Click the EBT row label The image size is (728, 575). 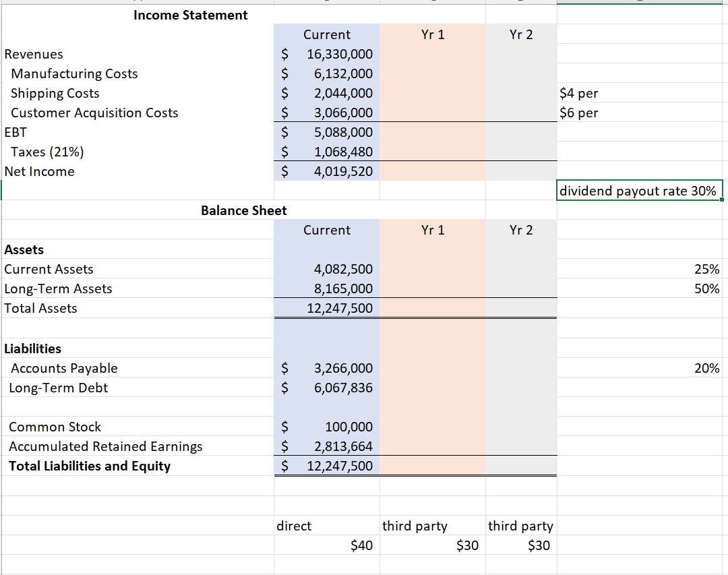(x=16, y=132)
